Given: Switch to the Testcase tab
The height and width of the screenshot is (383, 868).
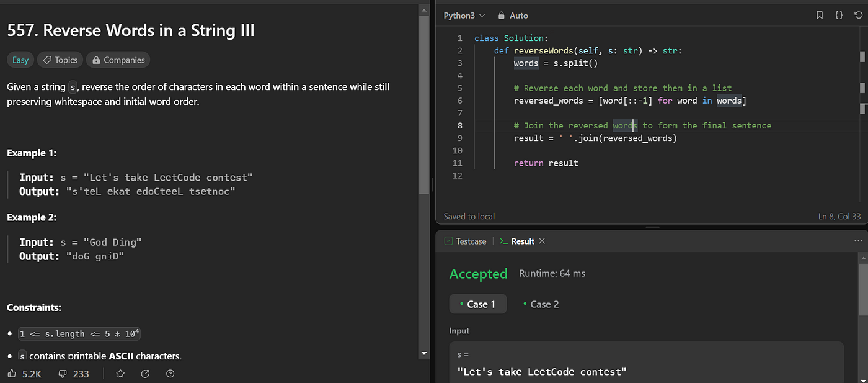Looking at the screenshot, I should [465, 241].
